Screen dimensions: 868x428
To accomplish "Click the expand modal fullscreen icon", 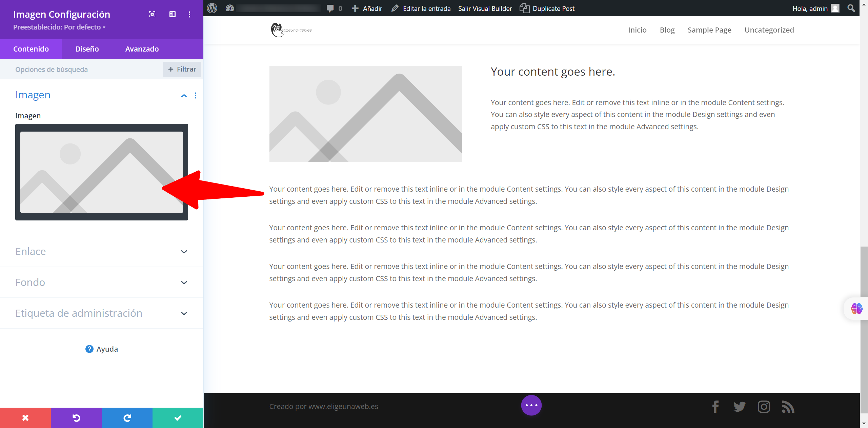I will pyautogui.click(x=152, y=14).
